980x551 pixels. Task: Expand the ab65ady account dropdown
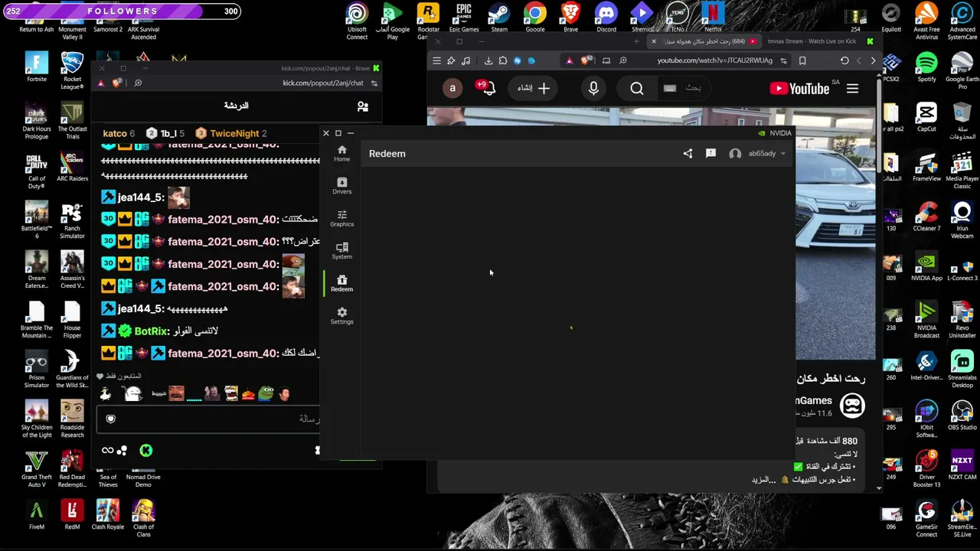[757, 154]
